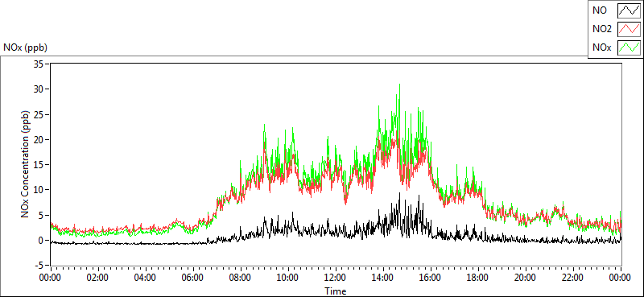Viewport: 644px width, 297px height.
Task: Click the first 00:00 time axis label
Action: click(50, 278)
